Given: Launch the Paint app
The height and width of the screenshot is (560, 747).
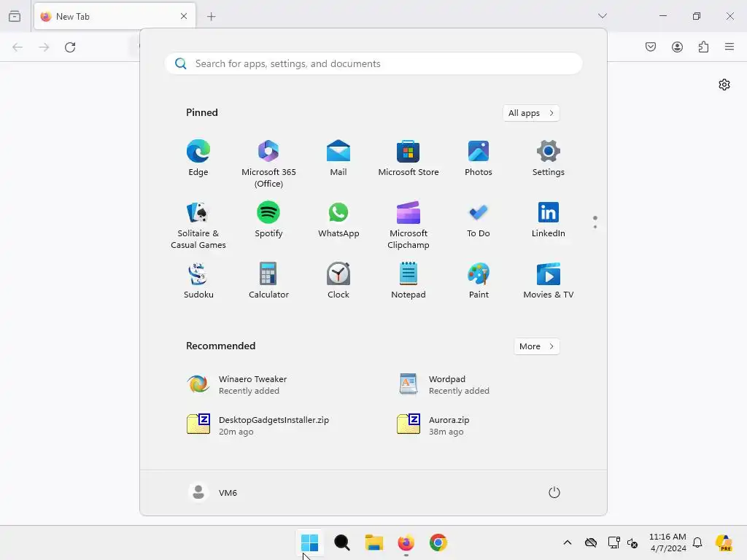Looking at the screenshot, I should coord(479,281).
